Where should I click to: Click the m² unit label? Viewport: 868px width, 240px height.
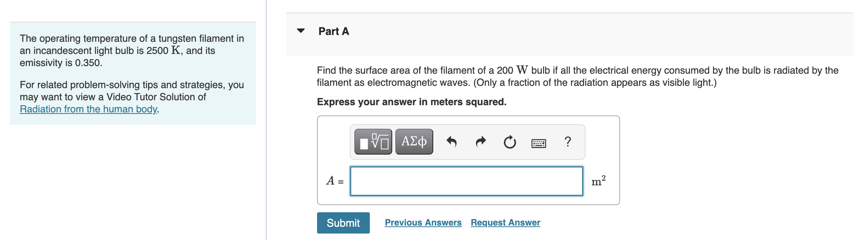pyautogui.click(x=598, y=181)
